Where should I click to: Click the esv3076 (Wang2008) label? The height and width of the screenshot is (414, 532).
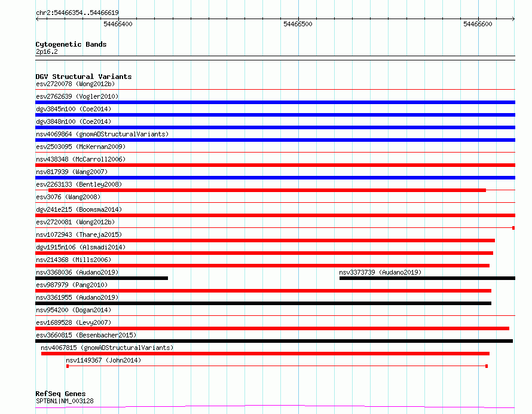[68, 197]
